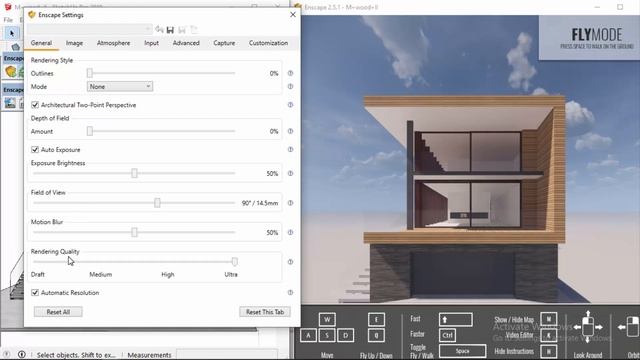Show info icon beside Auto Exposure
This screenshot has height=360, width=640.
pyautogui.click(x=290, y=150)
